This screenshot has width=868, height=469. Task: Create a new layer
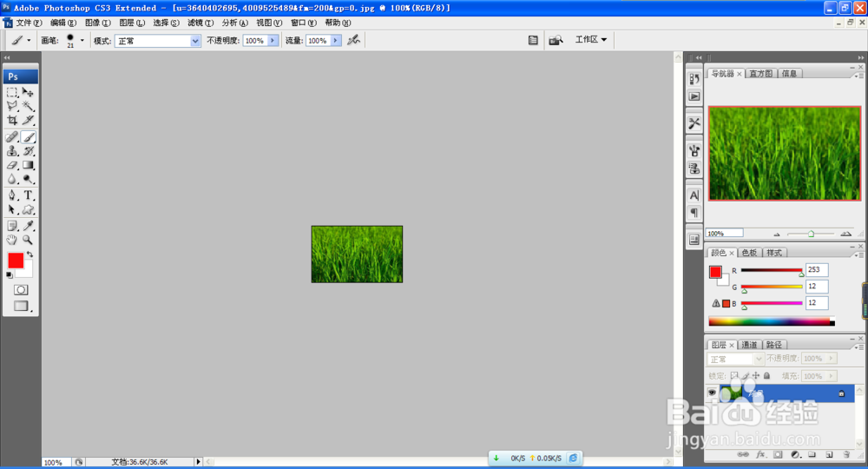click(829, 454)
